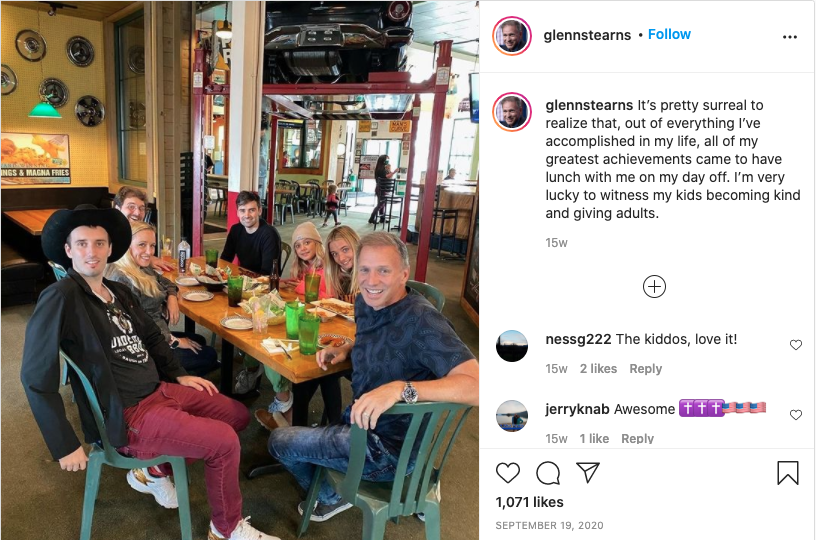Viewport: 816px width, 540px height.
Task: Like the post with the heart icon
Action: coord(507,473)
